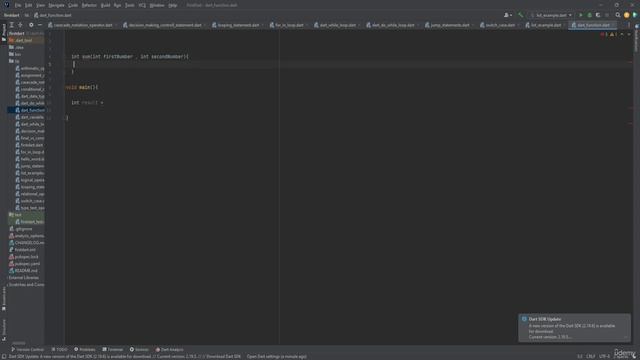Open .gitignore in project tree
The width and height of the screenshot is (640, 360).
(20, 229)
